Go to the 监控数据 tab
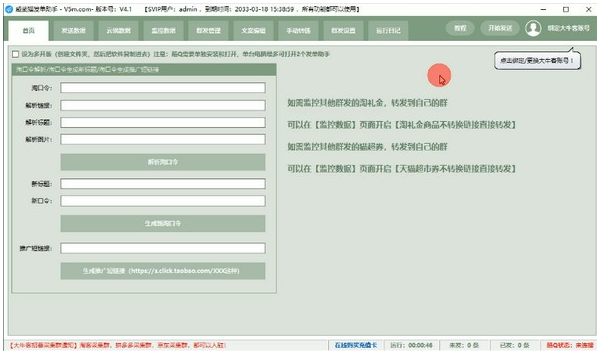This screenshot has height=360, width=597. [163, 30]
